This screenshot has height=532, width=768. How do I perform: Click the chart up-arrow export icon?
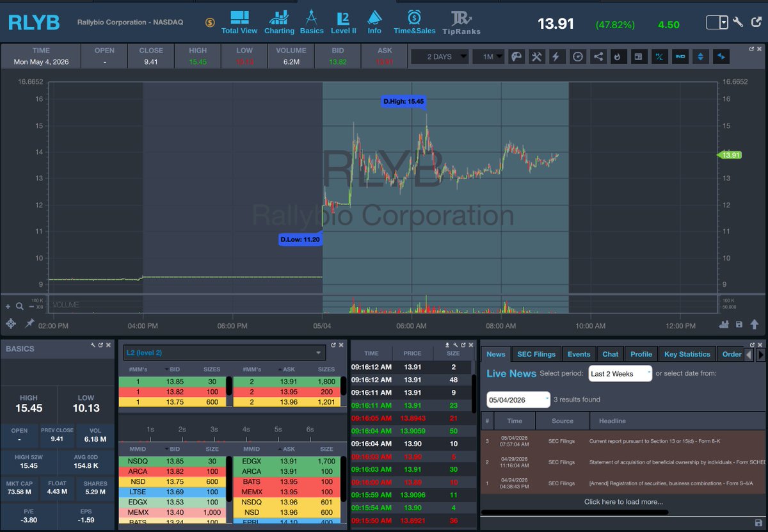click(755, 325)
